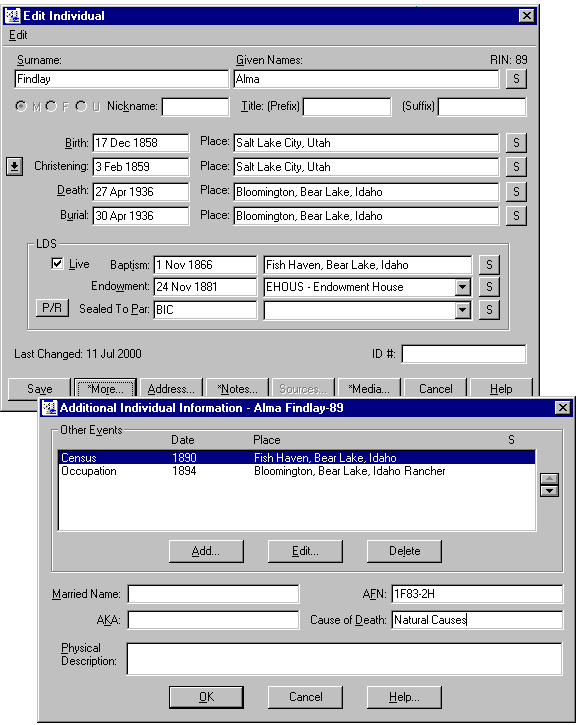
Task: Open the Edit menu
Action: (18, 35)
